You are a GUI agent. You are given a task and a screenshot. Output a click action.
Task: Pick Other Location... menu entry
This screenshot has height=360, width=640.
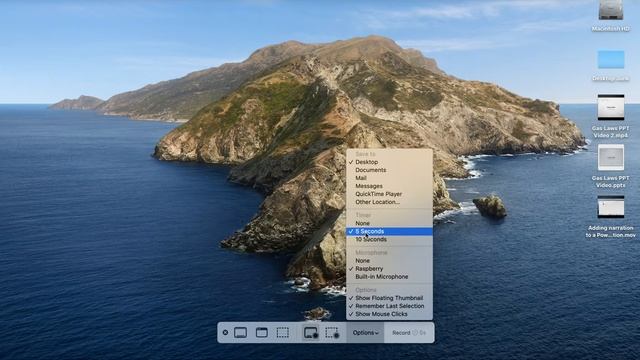(389, 202)
